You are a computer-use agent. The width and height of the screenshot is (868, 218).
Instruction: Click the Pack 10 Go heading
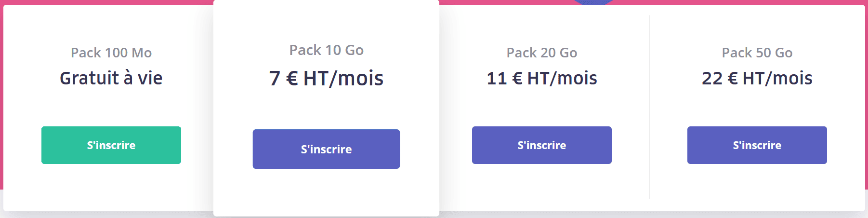(326, 50)
